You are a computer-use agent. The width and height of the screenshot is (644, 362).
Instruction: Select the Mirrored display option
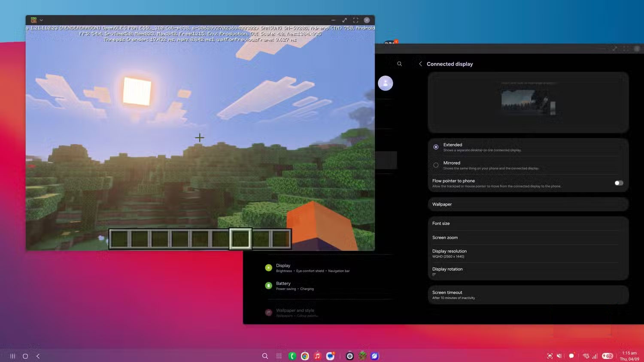tap(436, 165)
